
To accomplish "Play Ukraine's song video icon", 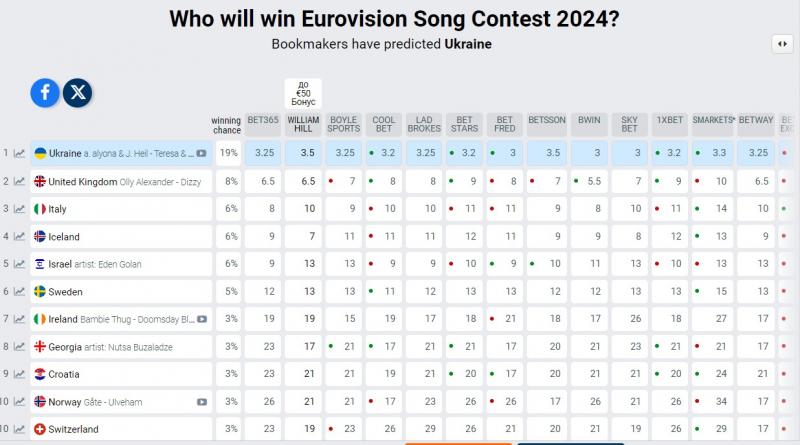I will click(201, 154).
